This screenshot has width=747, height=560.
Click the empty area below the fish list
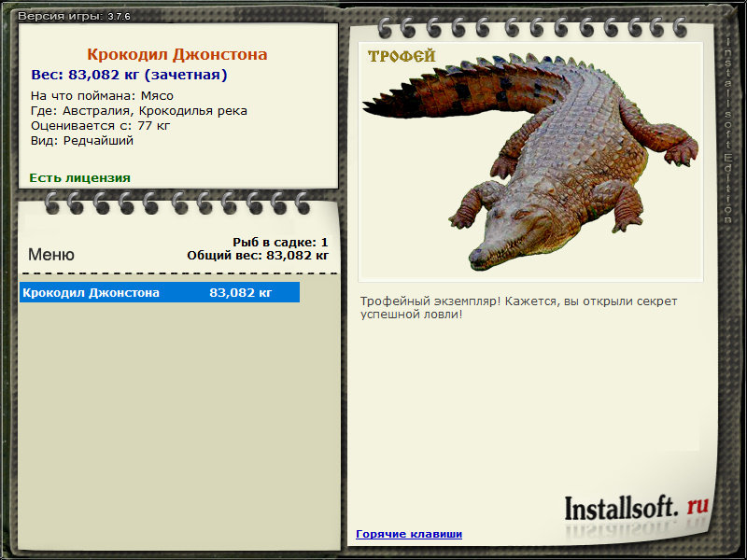[178, 424]
